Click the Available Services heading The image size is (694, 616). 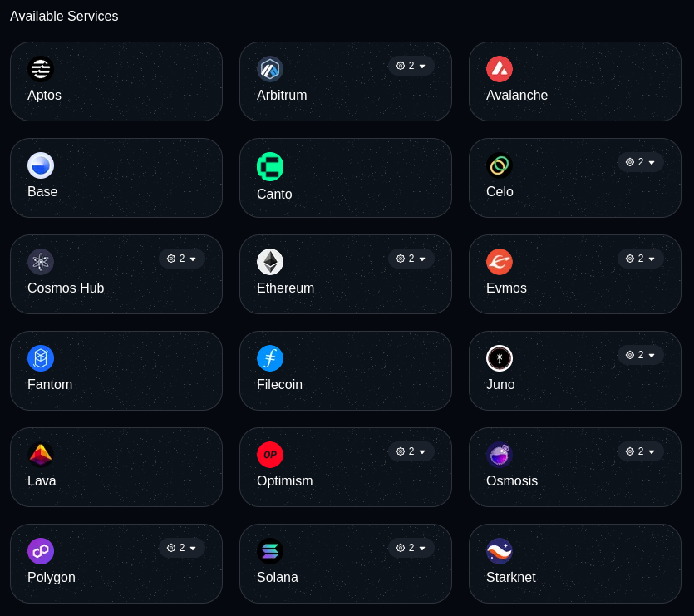[64, 17]
